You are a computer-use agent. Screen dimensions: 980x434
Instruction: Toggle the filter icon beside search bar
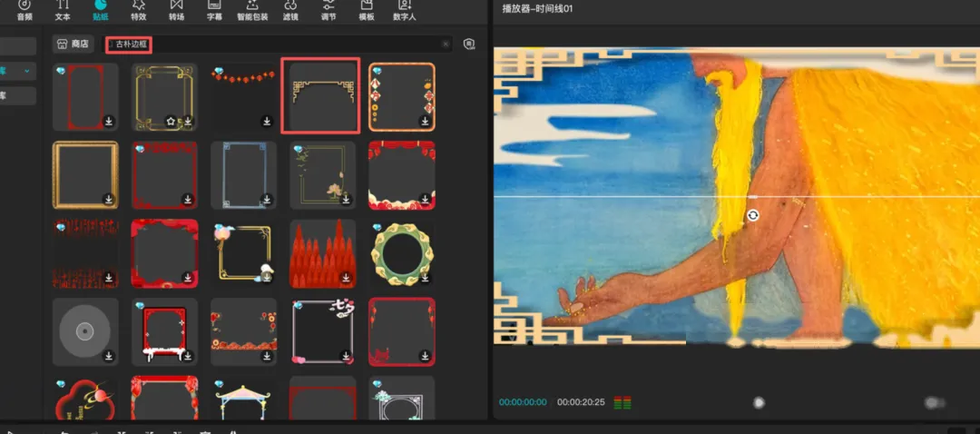[x=469, y=44]
